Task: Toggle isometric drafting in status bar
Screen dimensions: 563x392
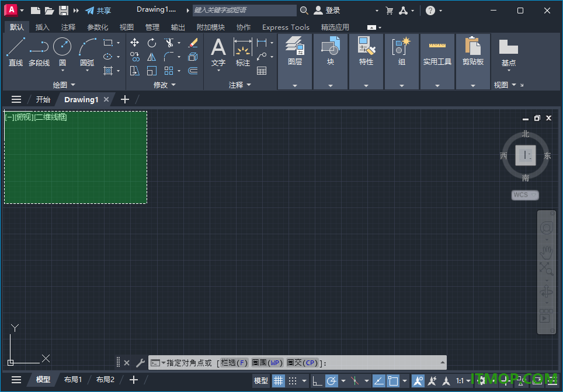Action: click(355, 380)
